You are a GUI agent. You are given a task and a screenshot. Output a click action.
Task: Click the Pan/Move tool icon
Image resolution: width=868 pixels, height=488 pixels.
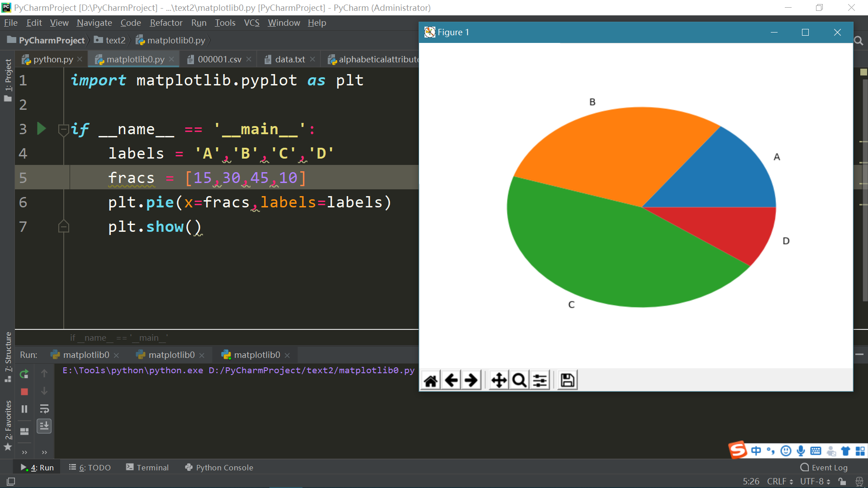pos(497,380)
